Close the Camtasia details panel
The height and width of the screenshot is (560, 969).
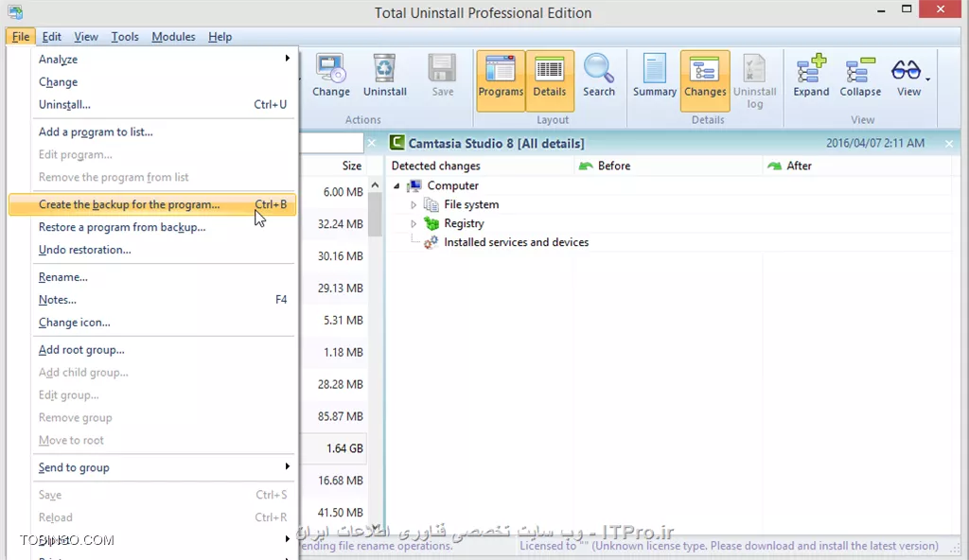(x=948, y=144)
